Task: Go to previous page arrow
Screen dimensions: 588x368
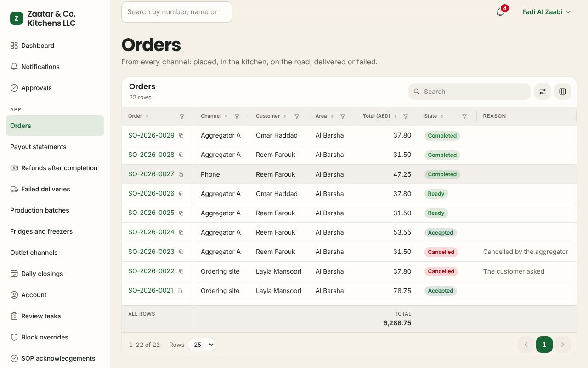Action: click(x=526, y=345)
